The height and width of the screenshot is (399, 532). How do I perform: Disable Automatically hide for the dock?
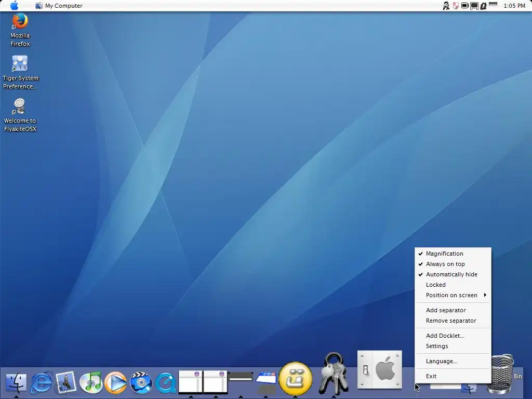pos(453,274)
